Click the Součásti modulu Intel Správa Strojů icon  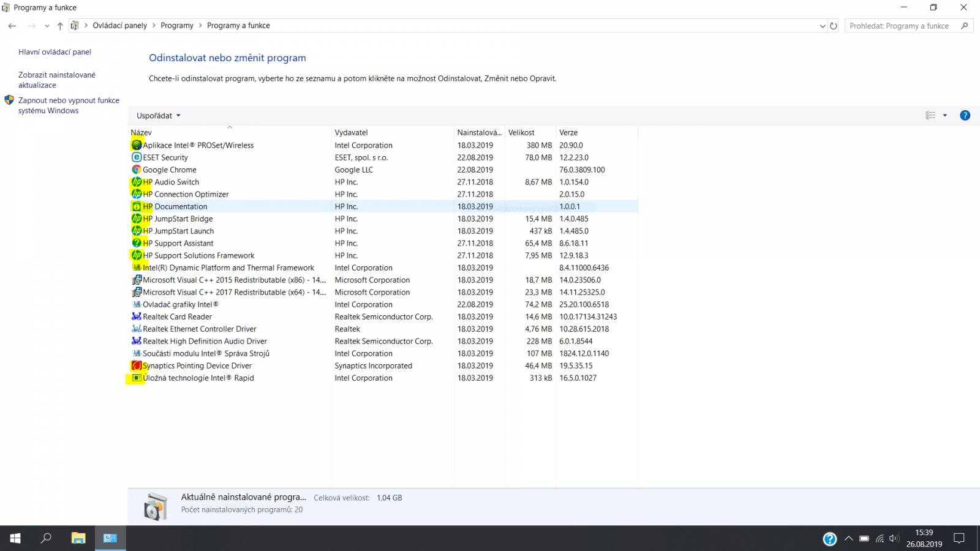(137, 353)
